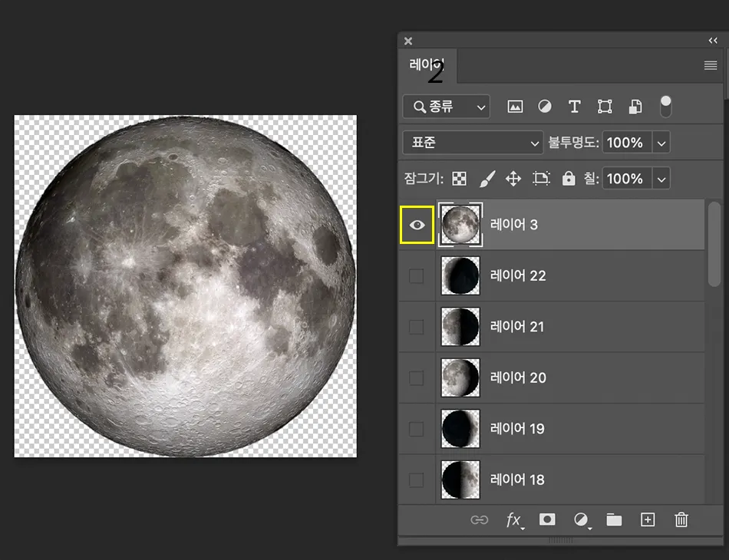The image size is (729, 560).
Task: Filter layers by adjustment layer type
Action: pyautogui.click(x=545, y=107)
